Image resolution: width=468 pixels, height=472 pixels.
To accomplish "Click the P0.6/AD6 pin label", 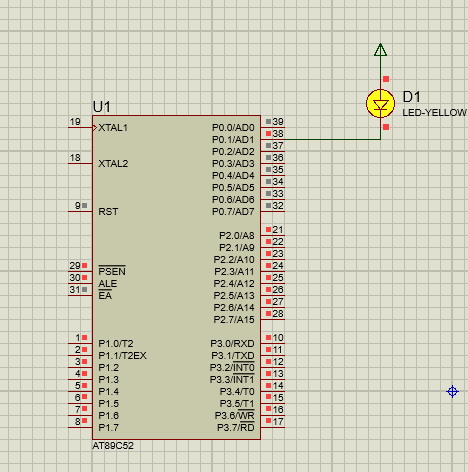I will (233, 200).
